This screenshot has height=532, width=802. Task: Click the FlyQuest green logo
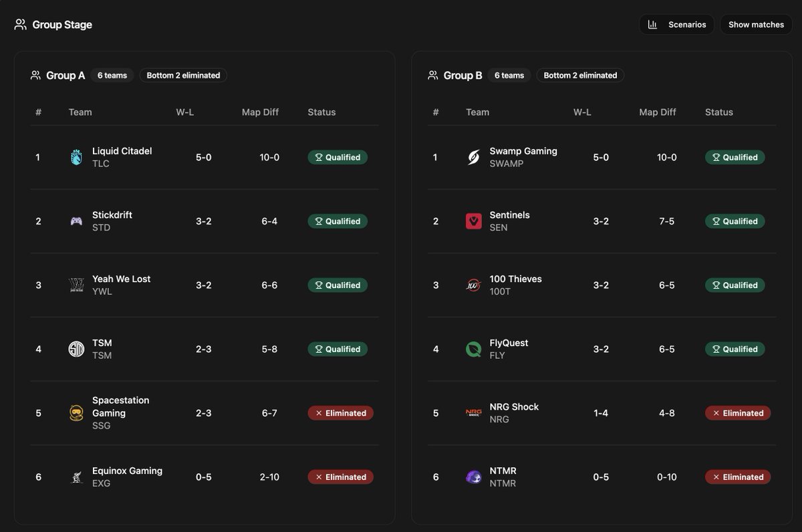474,349
